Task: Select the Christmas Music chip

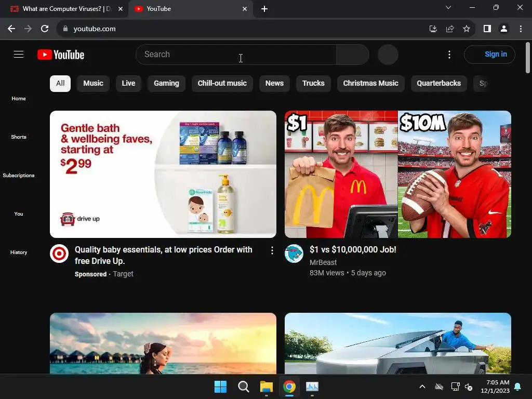Action: click(x=371, y=84)
